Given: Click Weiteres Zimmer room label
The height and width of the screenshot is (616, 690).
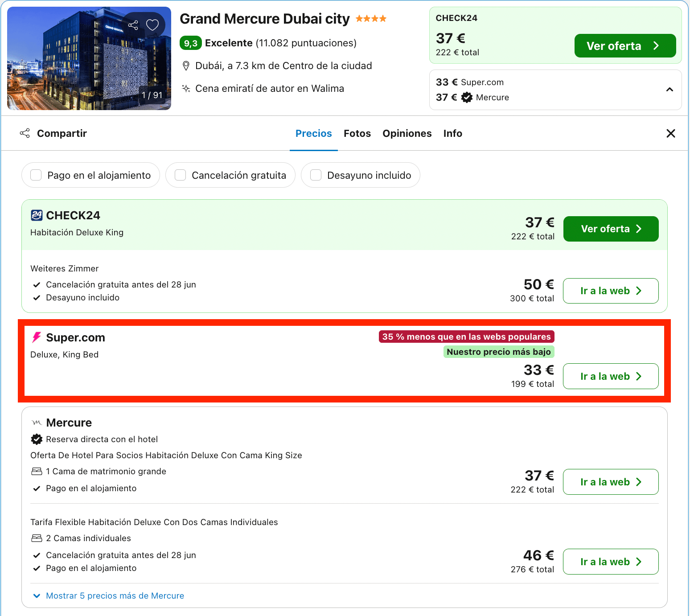Looking at the screenshot, I should coord(64,268).
